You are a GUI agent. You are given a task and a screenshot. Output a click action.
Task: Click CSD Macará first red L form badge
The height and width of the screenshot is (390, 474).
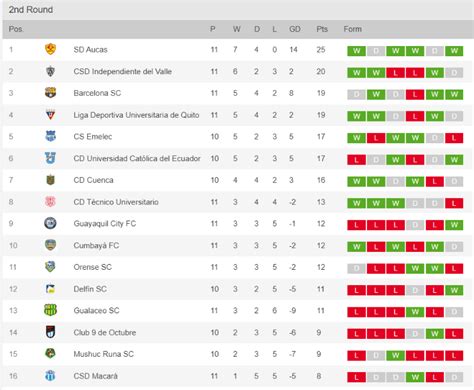point(356,377)
